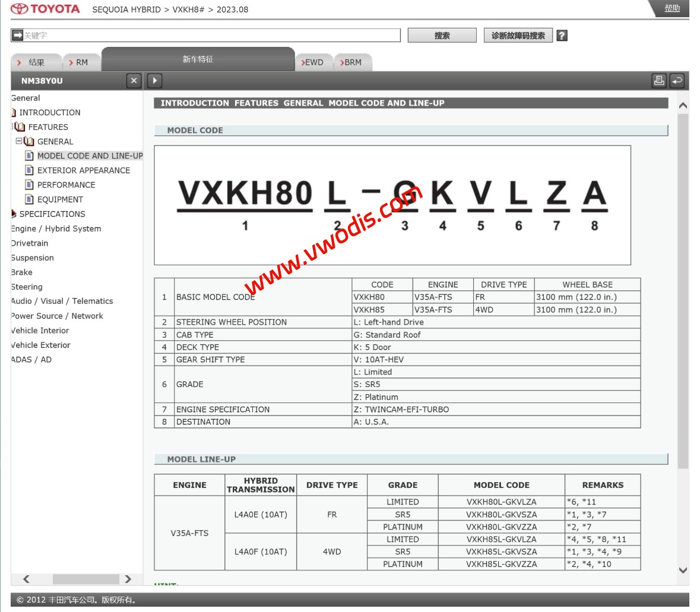Click the EQUIPMENT page icon in the tree
The height and width of the screenshot is (612, 700).
[29, 199]
